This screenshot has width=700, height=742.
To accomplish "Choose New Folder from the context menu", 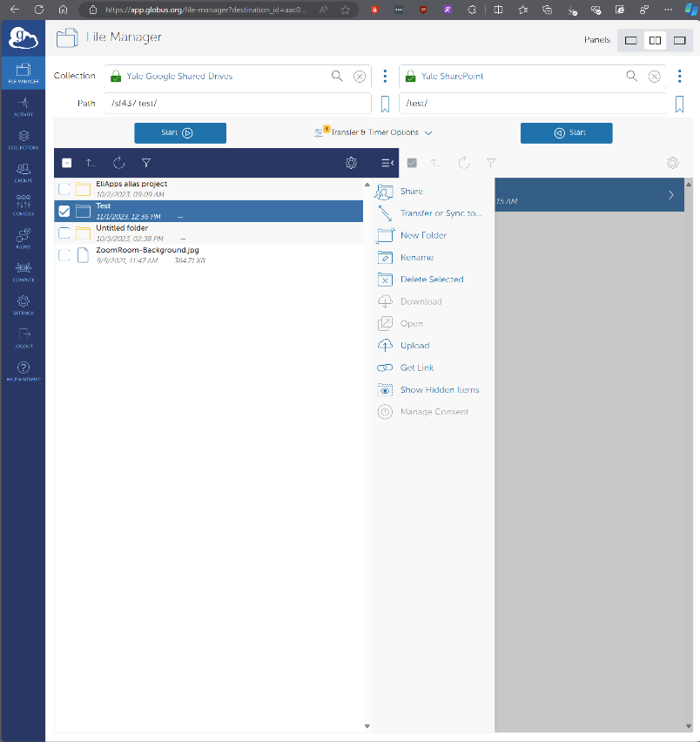I will (x=426, y=235).
